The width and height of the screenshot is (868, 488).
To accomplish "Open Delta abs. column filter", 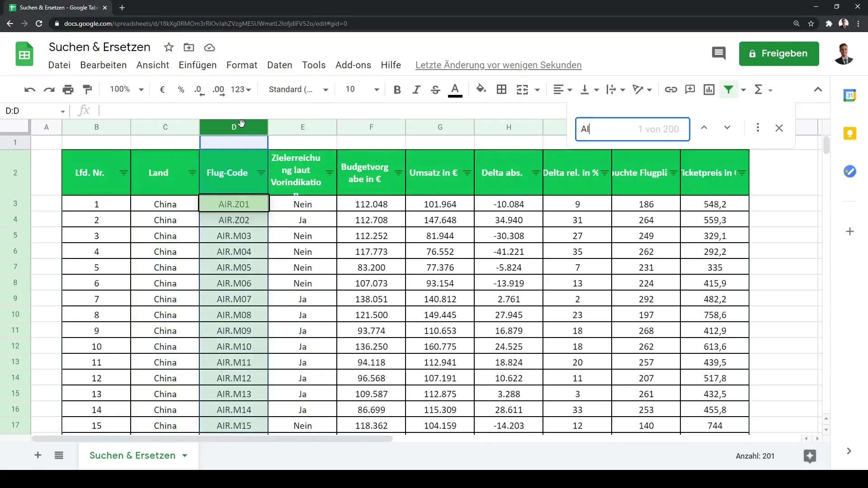I will pyautogui.click(x=536, y=173).
